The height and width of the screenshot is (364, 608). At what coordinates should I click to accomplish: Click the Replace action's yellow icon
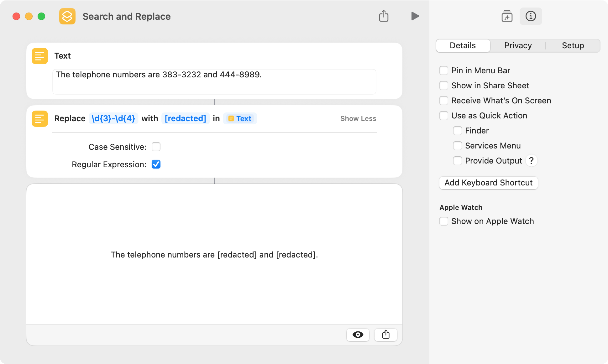click(x=40, y=119)
